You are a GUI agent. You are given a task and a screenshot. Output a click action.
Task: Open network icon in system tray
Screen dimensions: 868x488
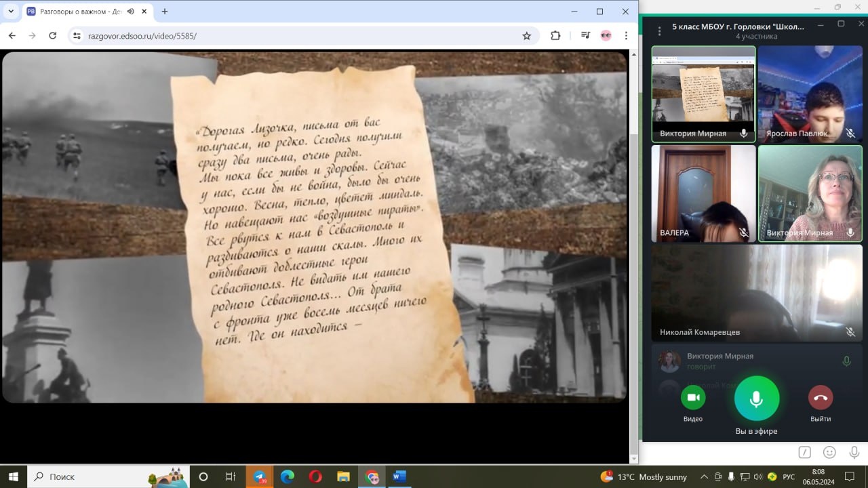click(x=745, y=476)
